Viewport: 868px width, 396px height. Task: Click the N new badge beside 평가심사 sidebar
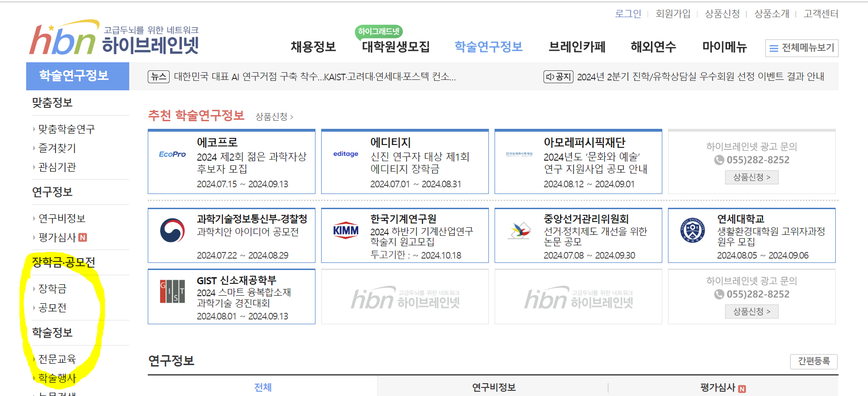pyautogui.click(x=83, y=237)
